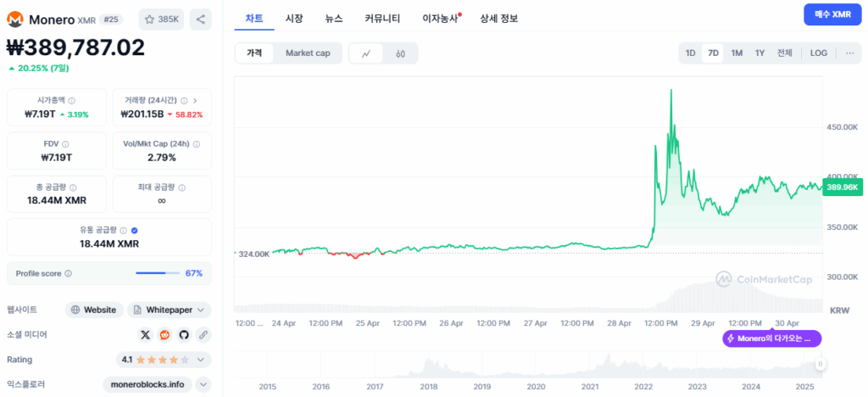Show info icon for 최대 공급량
The image size is (868, 397).
[182, 187]
